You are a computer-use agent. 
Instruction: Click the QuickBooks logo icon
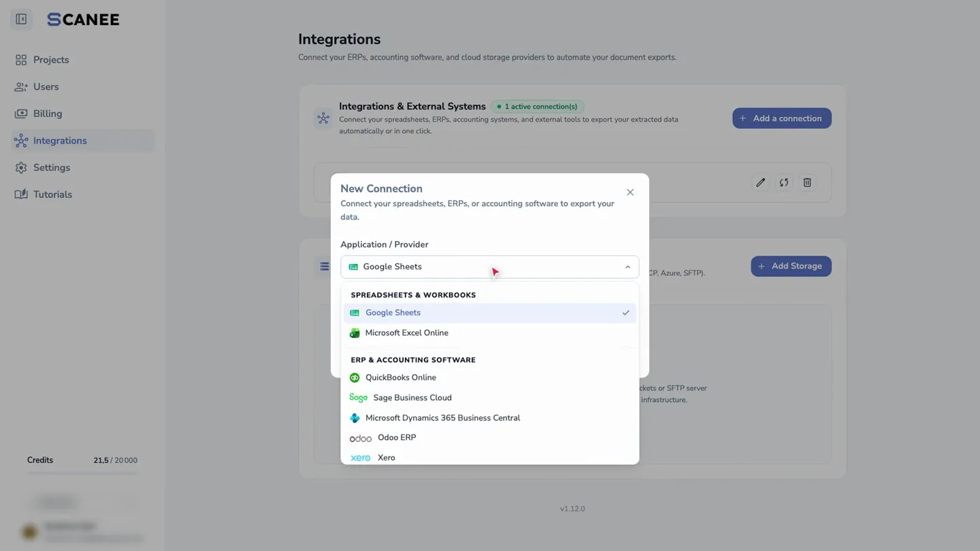click(x=355, y=378)
